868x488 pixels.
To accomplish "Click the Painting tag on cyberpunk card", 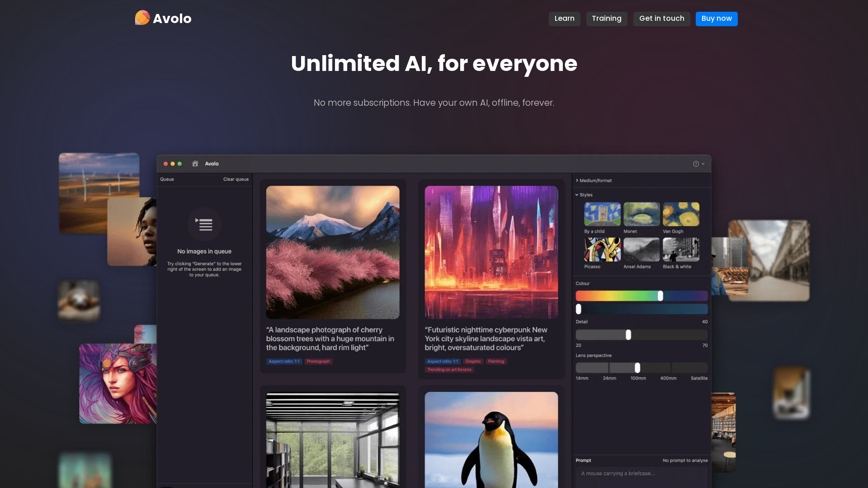I will pos(496,361).
